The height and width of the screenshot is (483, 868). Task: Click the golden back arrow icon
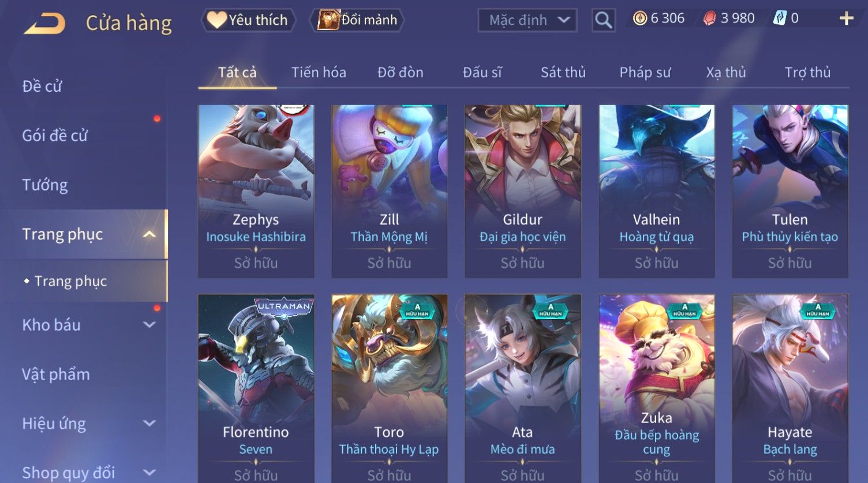[x=45, y=23]
